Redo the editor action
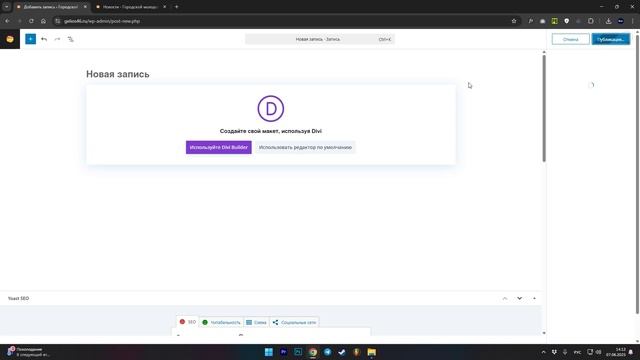The width and height of the screenshot is (640, 360). (57, 39)
